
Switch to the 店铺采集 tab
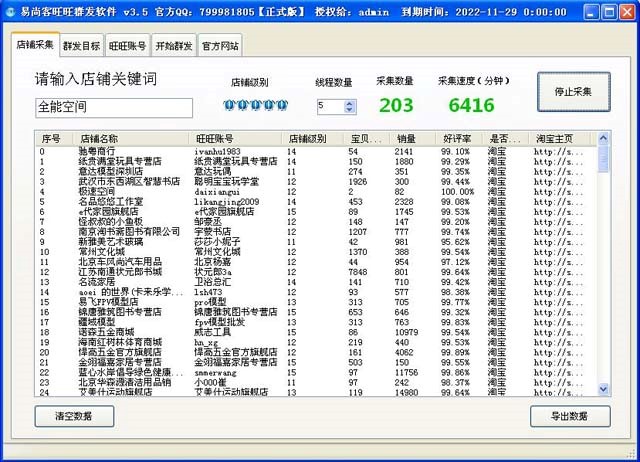tap(35, 44)
